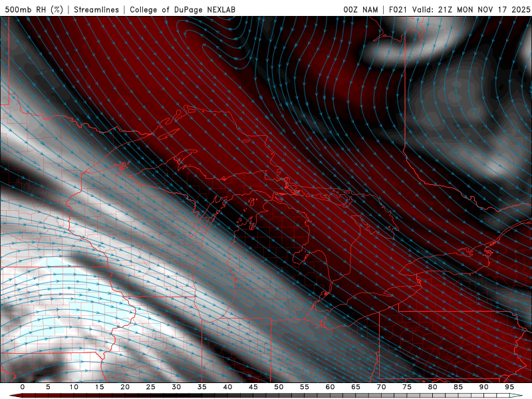Click the "20" color scale label
Image resolution: width=532 pixels, height=399 pixels.
(125, 387)
